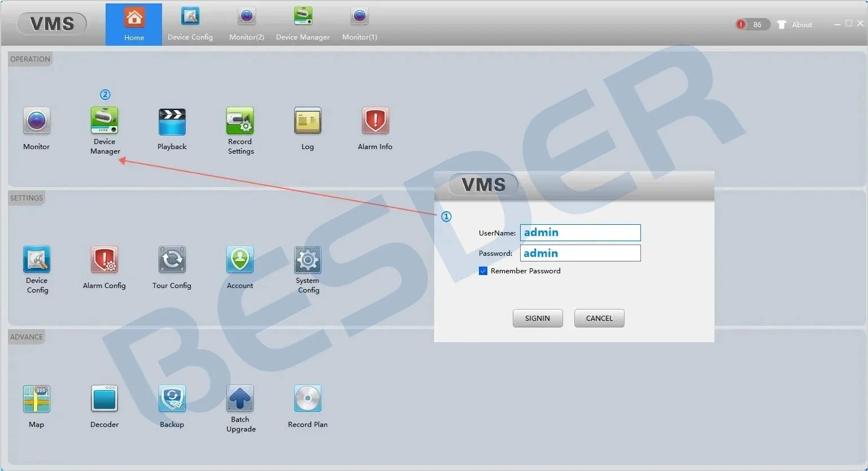
Task: Open Record Settings icon
Action: click(x=240, y=120)
